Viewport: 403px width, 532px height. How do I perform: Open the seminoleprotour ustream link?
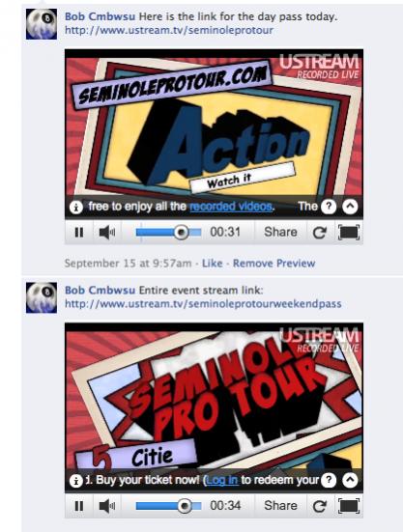[169, 30]
